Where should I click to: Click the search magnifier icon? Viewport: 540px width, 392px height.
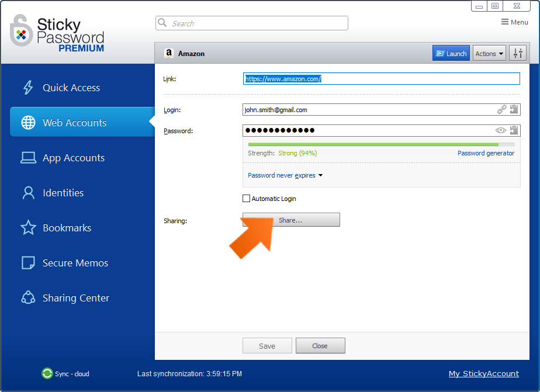click(162, 23)
